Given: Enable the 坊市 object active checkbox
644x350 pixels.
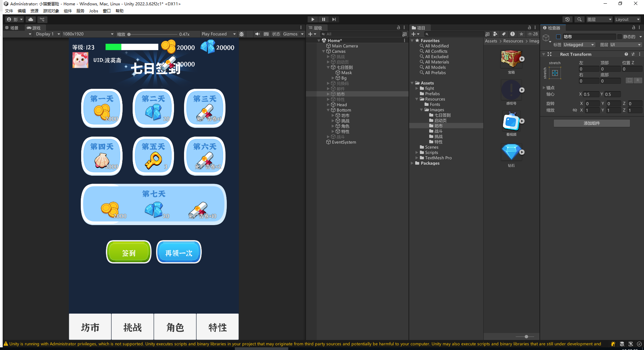Looking at the screenshot, I should (558, 37).
